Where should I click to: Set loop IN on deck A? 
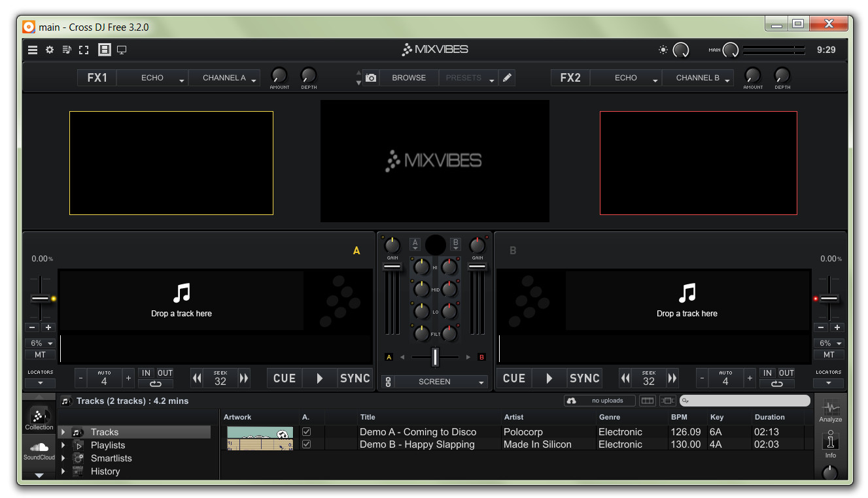point(147,373)
